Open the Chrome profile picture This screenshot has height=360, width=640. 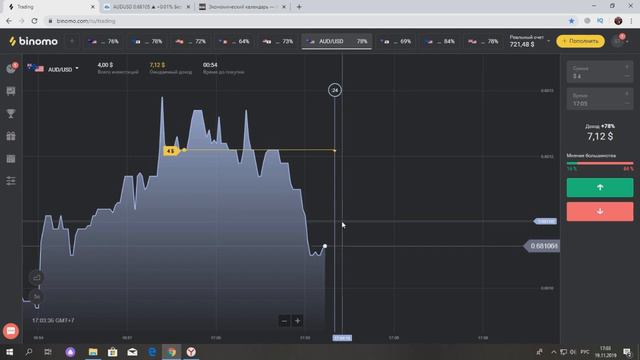click(618, 21)
